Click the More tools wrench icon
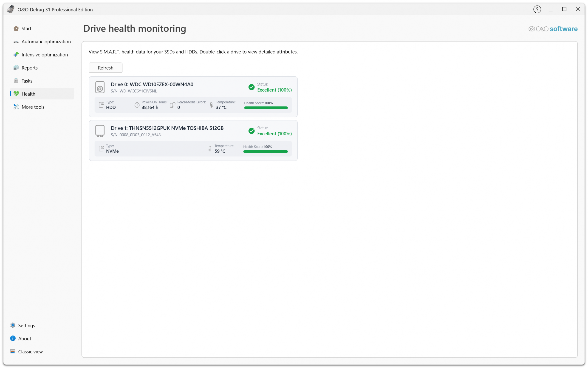 (x=16, y=107)
